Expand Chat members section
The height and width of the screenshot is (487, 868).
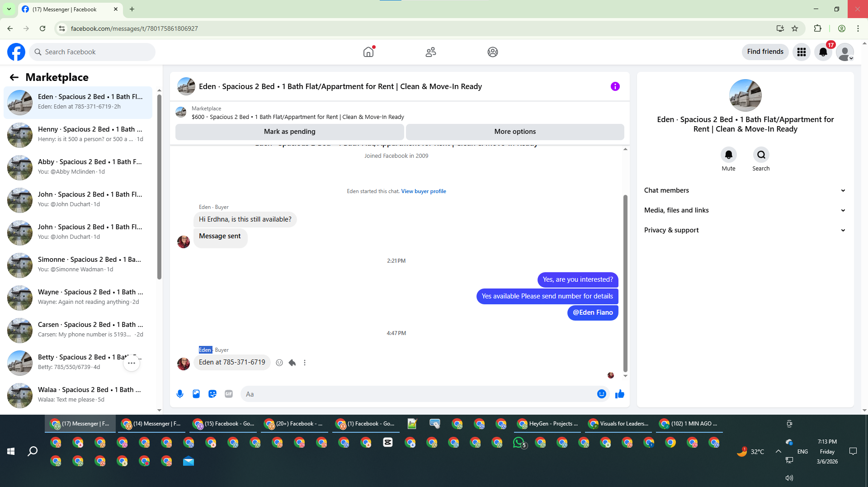745,190
